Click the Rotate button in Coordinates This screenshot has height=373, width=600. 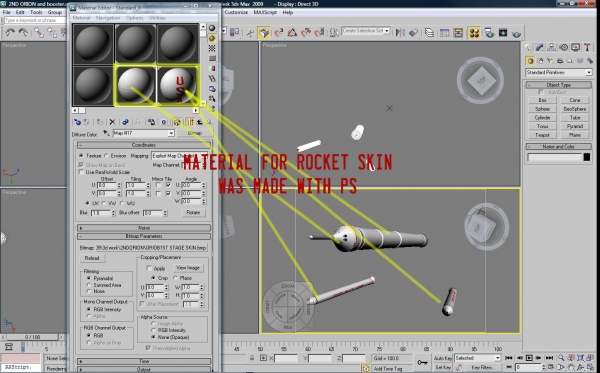tap(193, 212)
